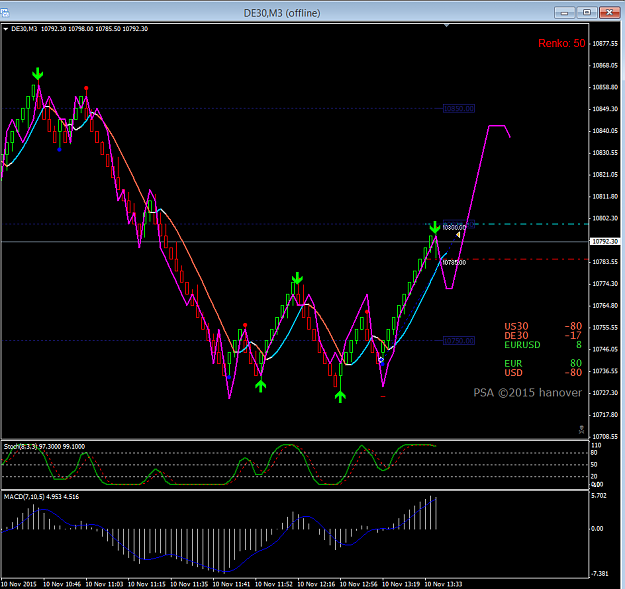625x589 pixels.
Task: Click the 50 level on Stochastic scale
Action: point(594,465)
